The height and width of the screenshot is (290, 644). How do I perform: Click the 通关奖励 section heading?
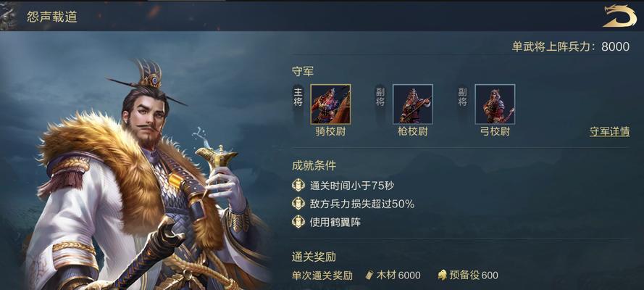[x=314, y=257]
